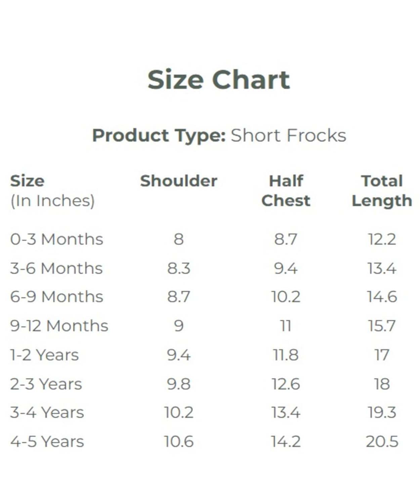Select the 0-3 Months row label
420x504 pixels.
[x=56, y=239]
